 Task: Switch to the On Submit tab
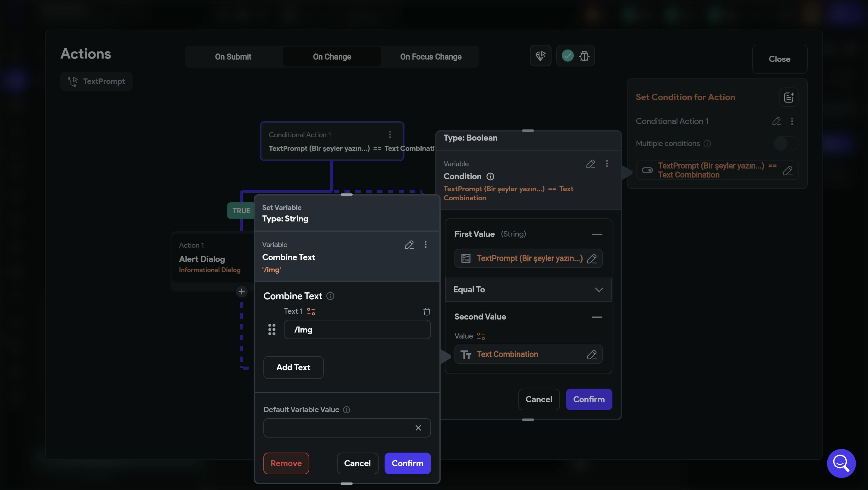point(233,57)
